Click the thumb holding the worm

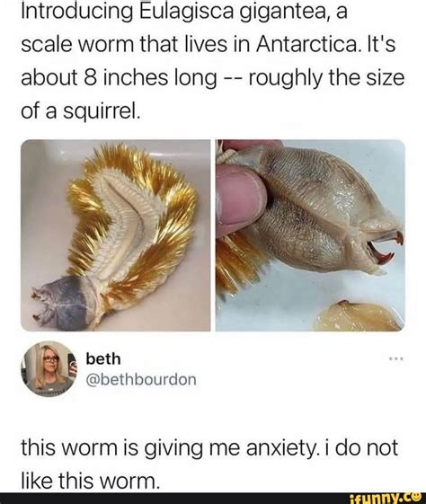click(x=241, y=201)
